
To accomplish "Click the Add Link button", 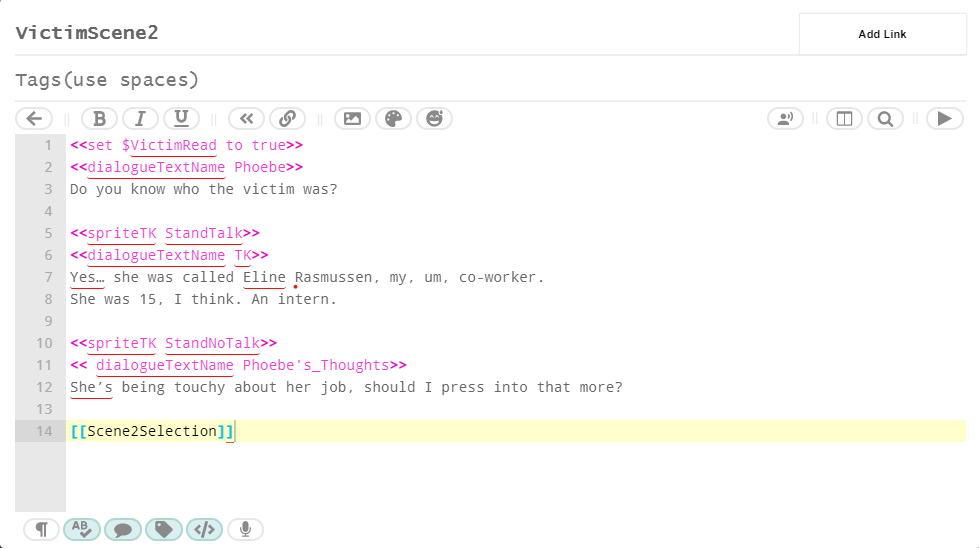I will click(x=882, y=34).
